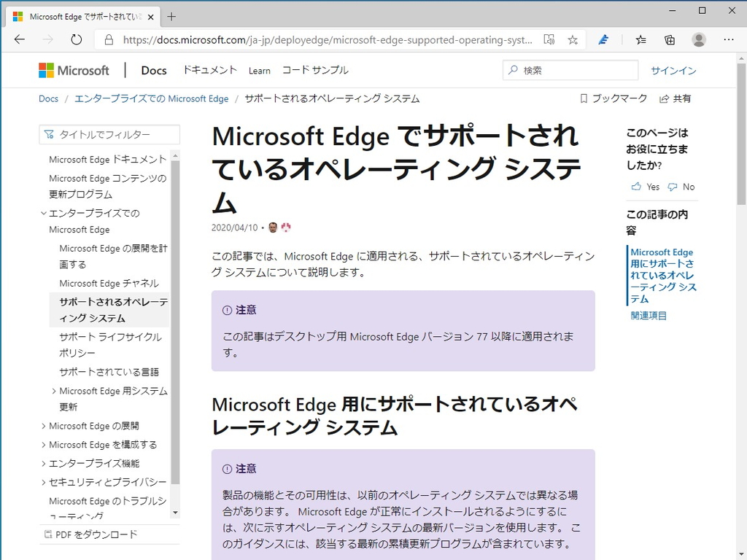The image size is (747, 560).
Task: Expand the エンタープライズ機能 node
Action: click(x=43, y=463)
